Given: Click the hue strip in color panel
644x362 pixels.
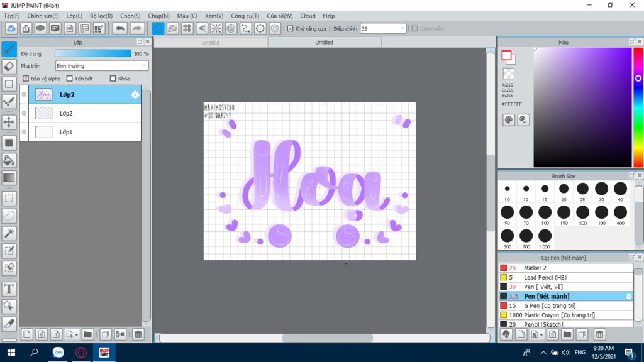Looking at the screenshot, I should pyautogui.click(x=638, y=107).
